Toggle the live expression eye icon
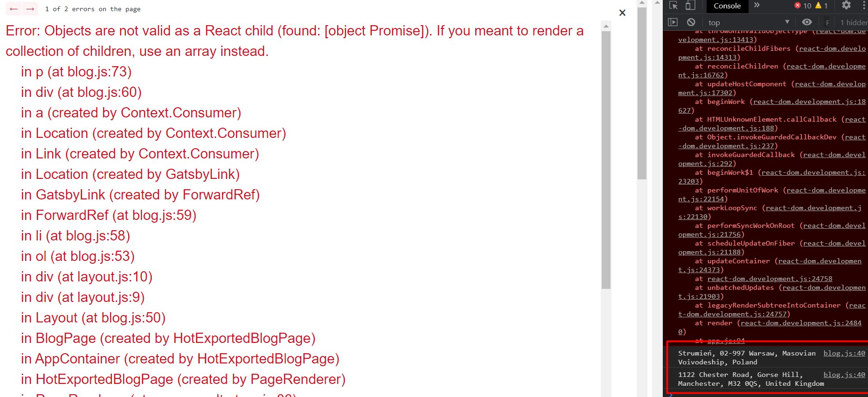 click(807, 22)
